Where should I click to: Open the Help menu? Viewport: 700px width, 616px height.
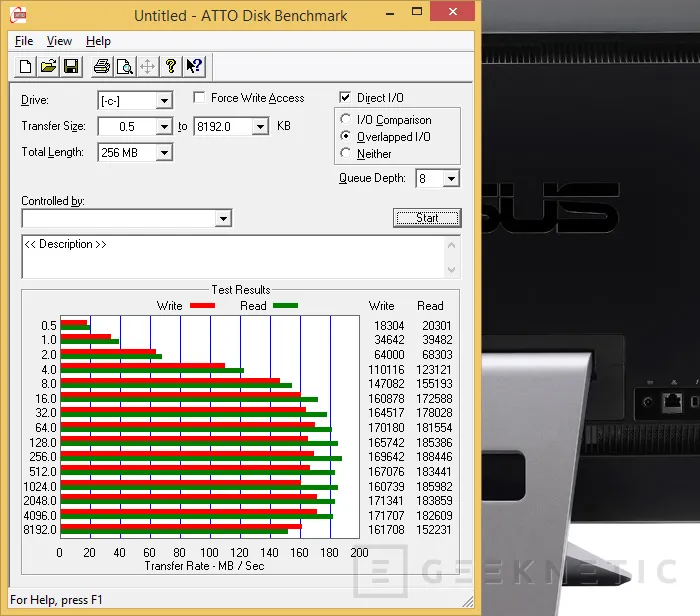tap(98, 41)
